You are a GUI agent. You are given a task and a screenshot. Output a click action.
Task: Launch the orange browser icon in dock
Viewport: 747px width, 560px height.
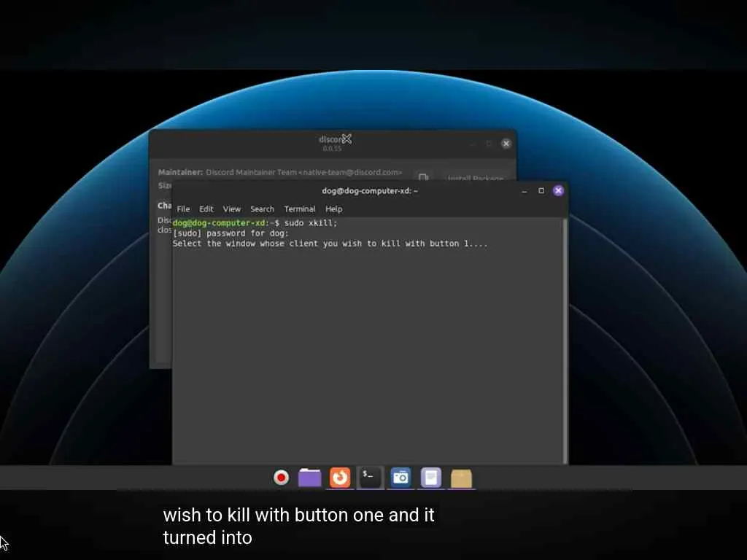tap(340, 477)
